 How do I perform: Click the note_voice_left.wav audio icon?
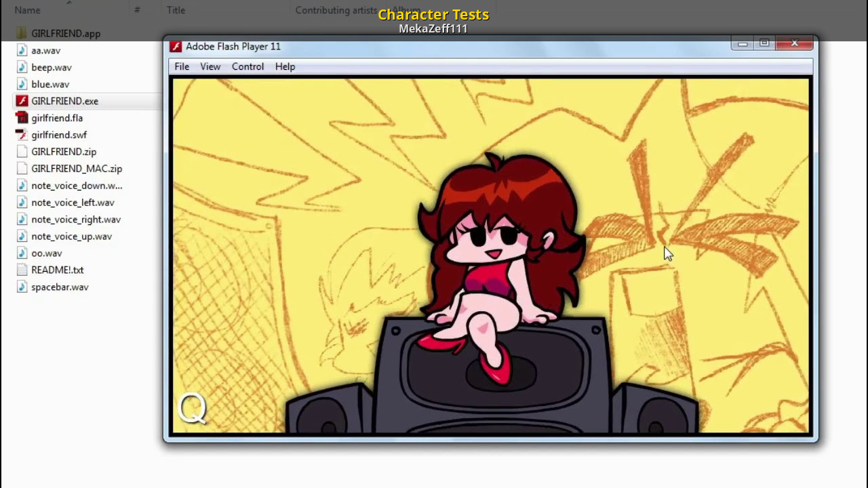click(22, 203)
